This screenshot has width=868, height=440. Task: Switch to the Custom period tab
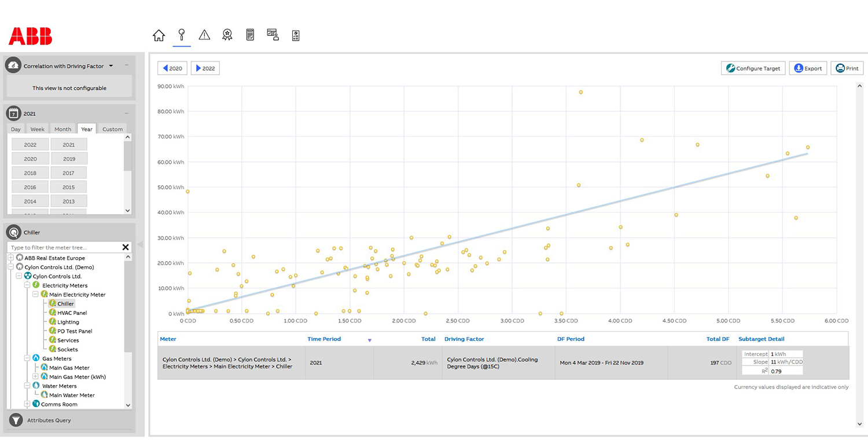[x=112, y=129]
